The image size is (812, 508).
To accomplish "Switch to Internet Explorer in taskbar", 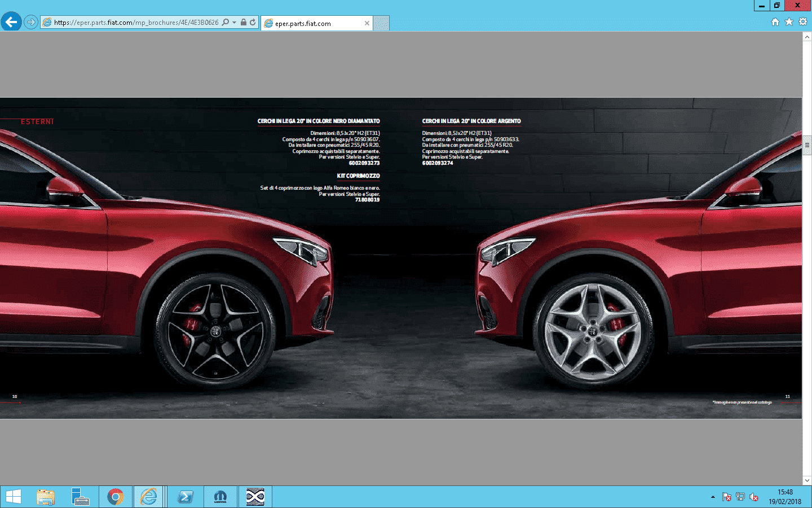I will [149, 497].
